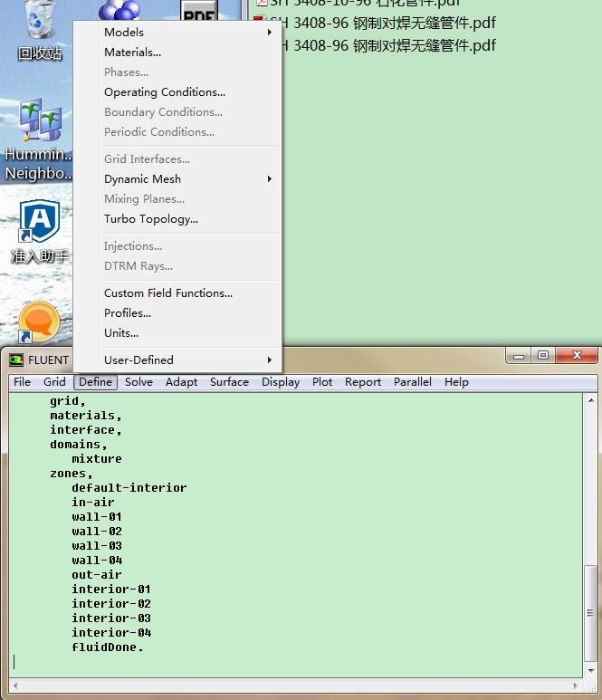602x700 pixels.
Task: Click 'interior-01' console text
Action: [111, 589]
